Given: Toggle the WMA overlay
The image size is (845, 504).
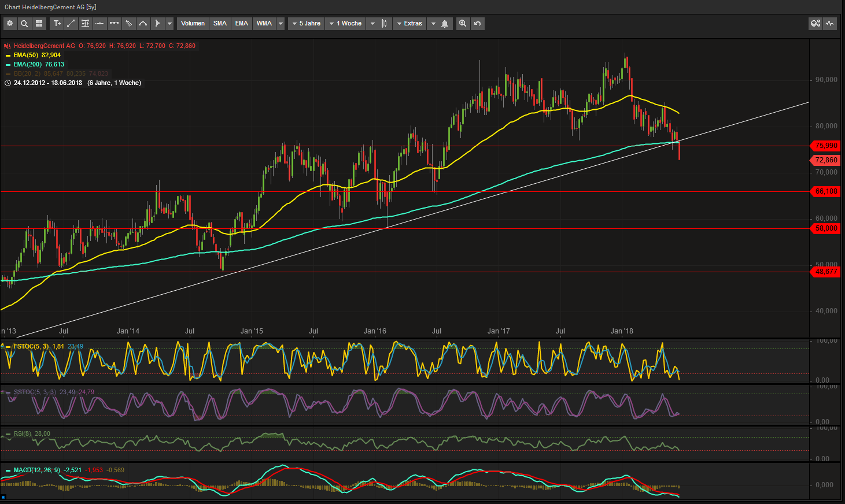Looking at the screenshot, I should click(x=264, y=24).
